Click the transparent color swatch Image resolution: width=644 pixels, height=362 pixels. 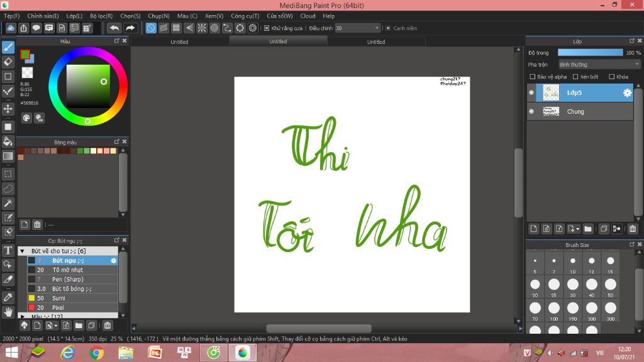[27, 72]
